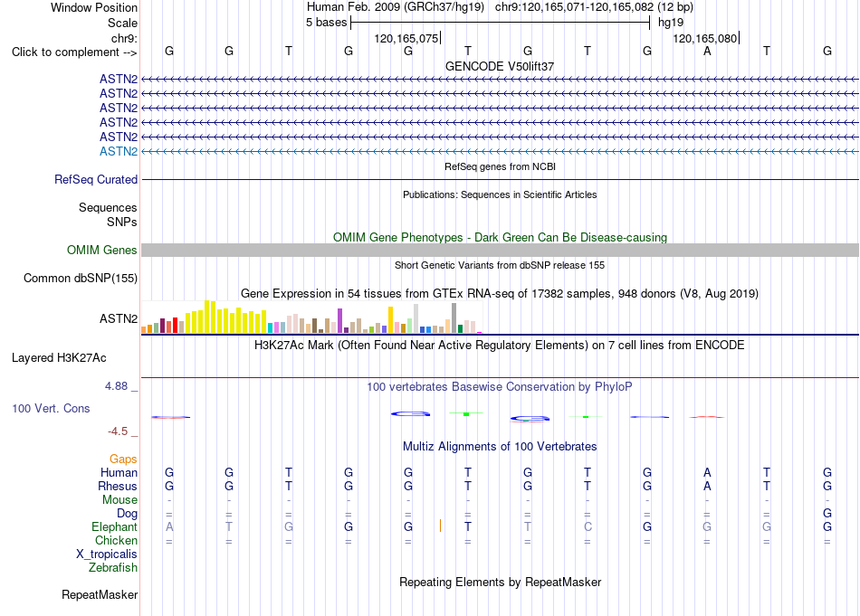Screen dimensions: 860x616
Task: Click the tall dark gray GTEx expression bar
Action: click(x=454, y=317)
